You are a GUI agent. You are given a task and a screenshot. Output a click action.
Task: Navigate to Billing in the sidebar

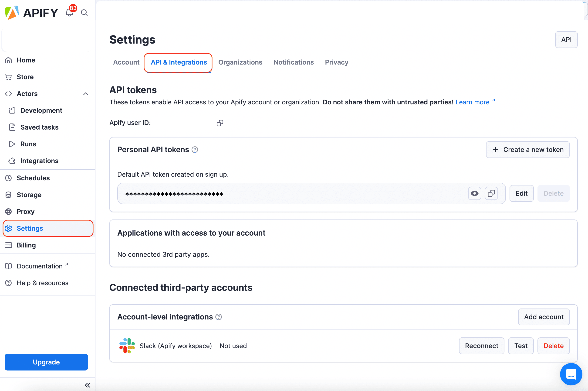coord(26,245)
